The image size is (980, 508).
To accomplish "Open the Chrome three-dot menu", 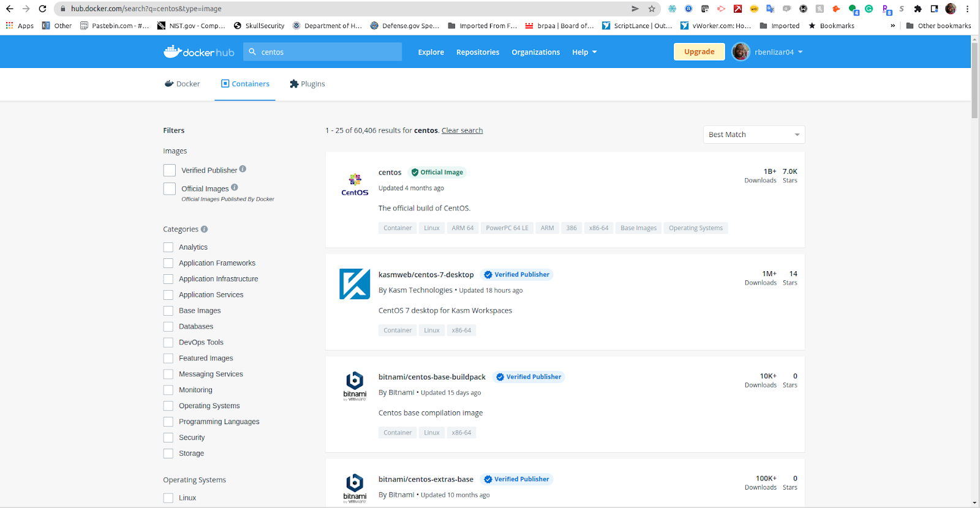I will (967, 9).
